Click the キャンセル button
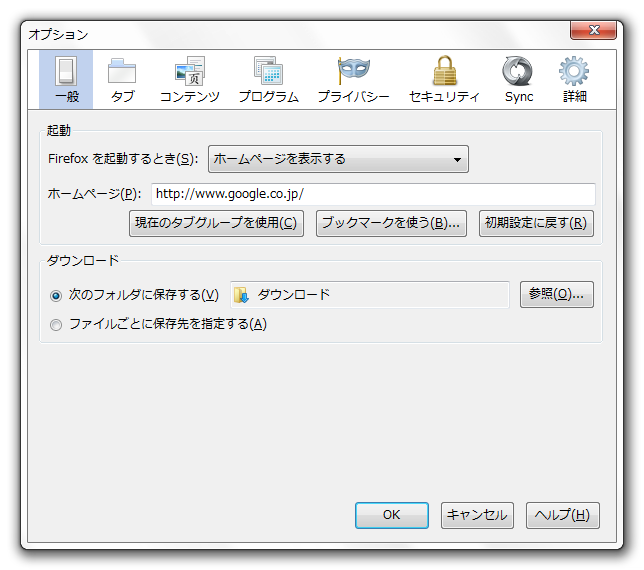Screen dimensions: 644x570 (477, 515)
